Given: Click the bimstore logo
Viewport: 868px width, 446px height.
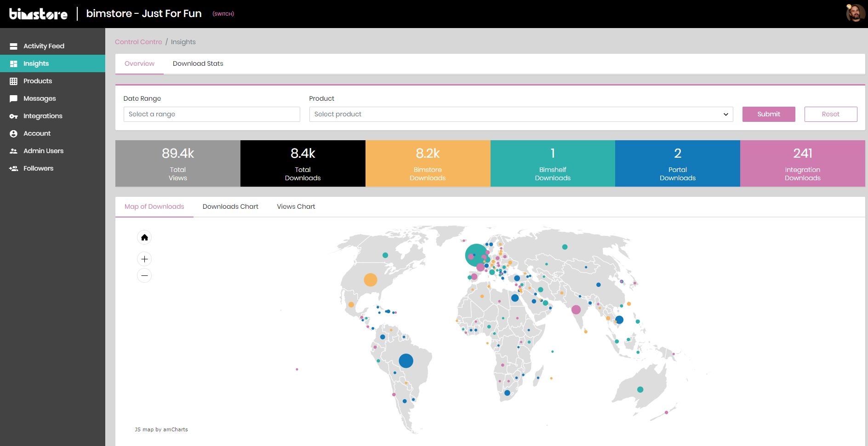Looking at the screenshot, I should click(38, 14).
